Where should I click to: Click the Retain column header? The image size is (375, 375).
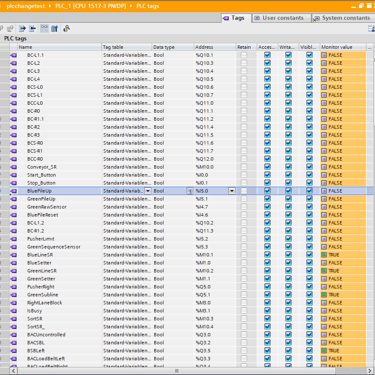pyautogui.click(x=246, y=47)
